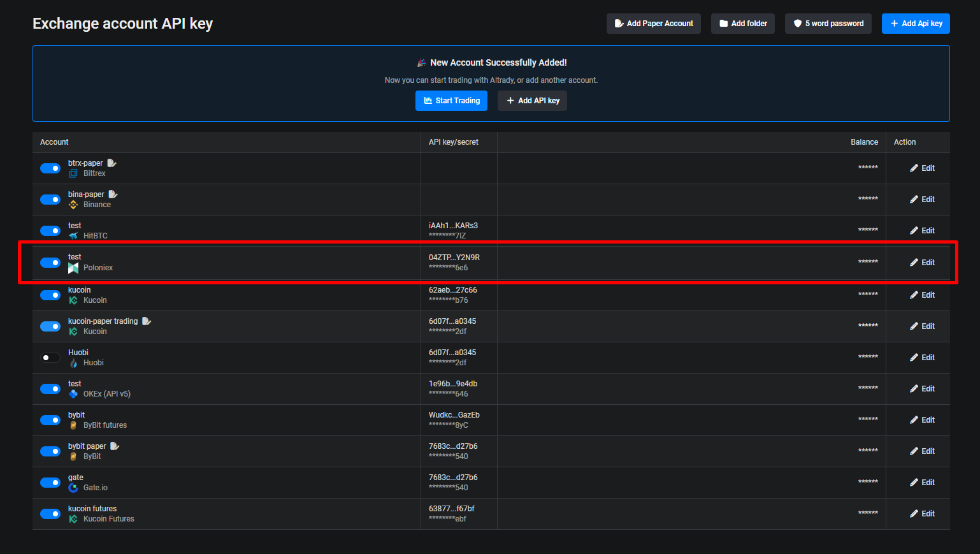Click Add API key in the banner

532,101
